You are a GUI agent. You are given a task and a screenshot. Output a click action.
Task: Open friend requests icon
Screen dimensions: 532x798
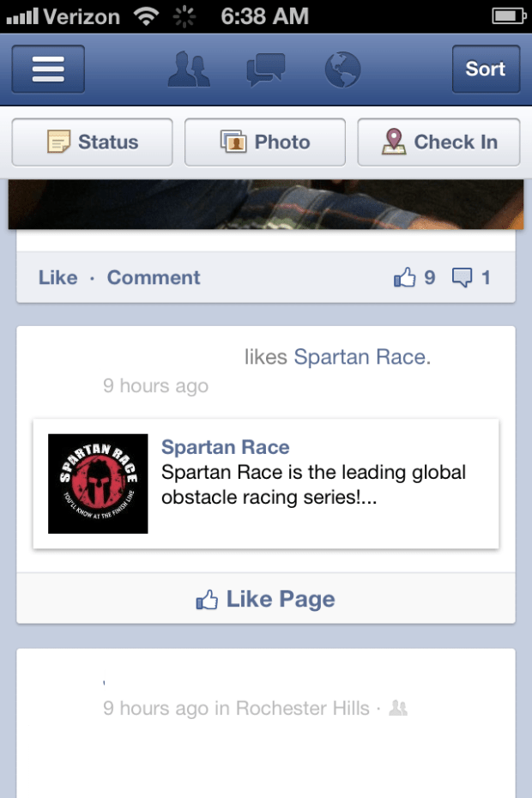(189, 69)
